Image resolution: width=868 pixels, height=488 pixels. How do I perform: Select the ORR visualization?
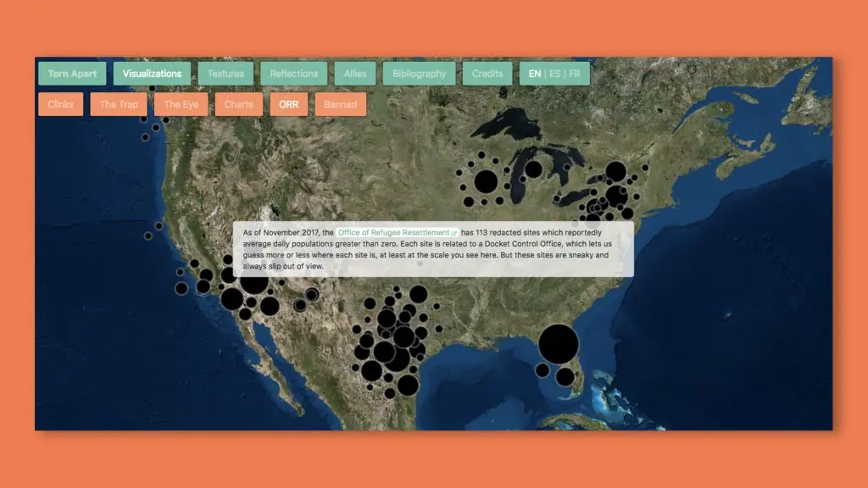288,104
